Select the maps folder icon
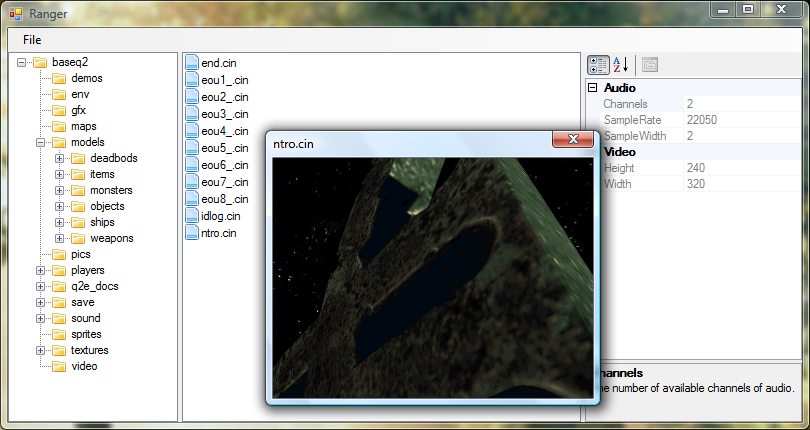Screen dimensions: 810x430 [59, 126]
